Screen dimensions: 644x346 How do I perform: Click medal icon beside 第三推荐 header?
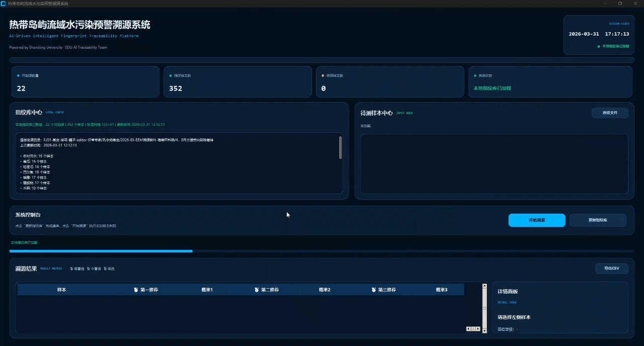(x=374, y=290)
